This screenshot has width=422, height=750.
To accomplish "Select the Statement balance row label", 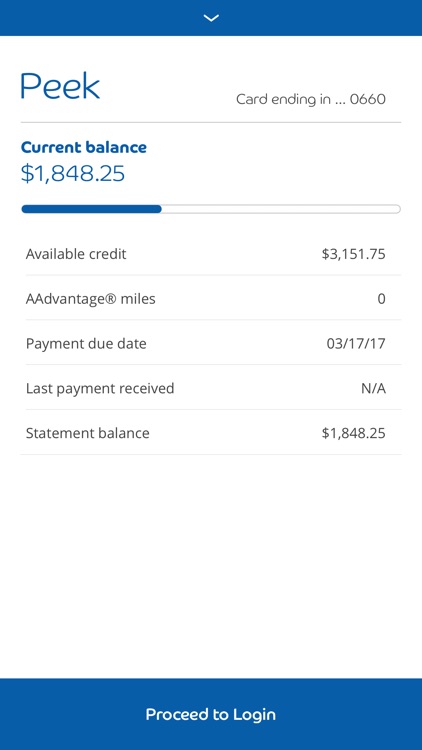I will (88, 433).
